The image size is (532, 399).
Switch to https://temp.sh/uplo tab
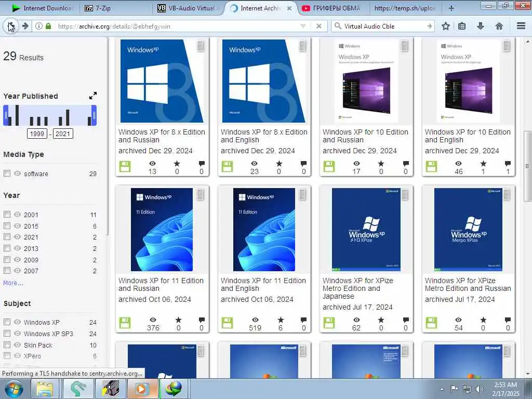[x=405, y=8]
